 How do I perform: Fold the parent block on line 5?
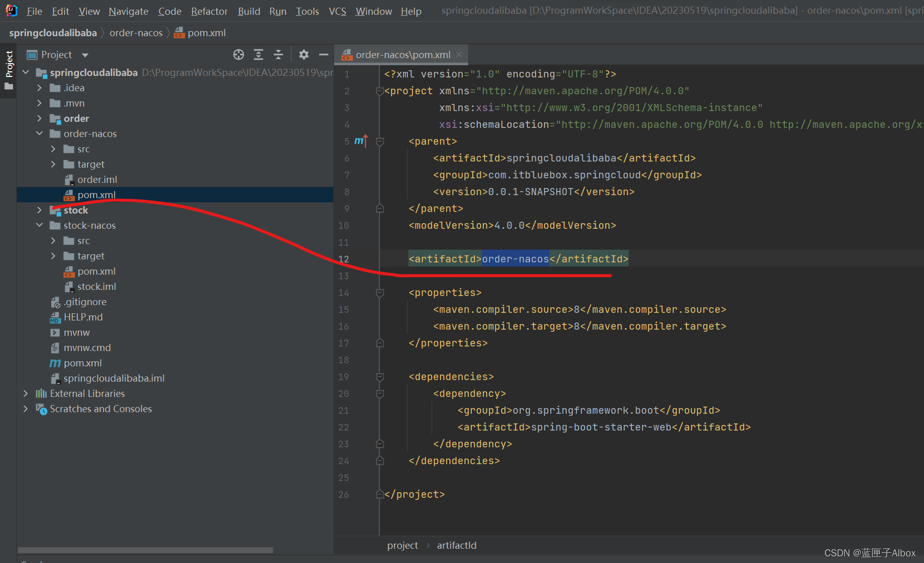[x=379, y=142]
